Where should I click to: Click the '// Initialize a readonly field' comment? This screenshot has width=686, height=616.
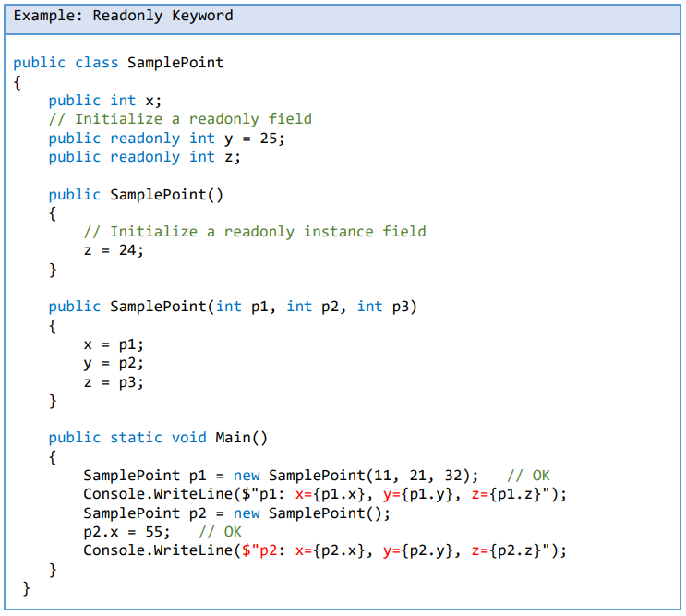[180, 119]
